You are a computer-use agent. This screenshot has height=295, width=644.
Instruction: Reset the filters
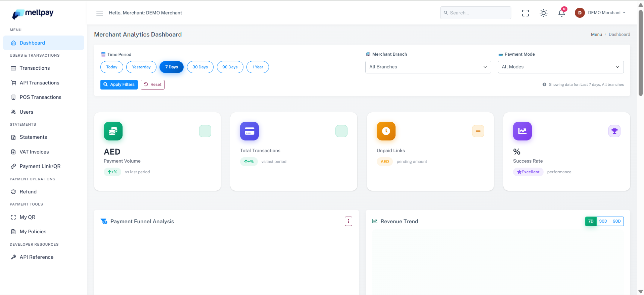pyautogui.click(x=152, y=84)
